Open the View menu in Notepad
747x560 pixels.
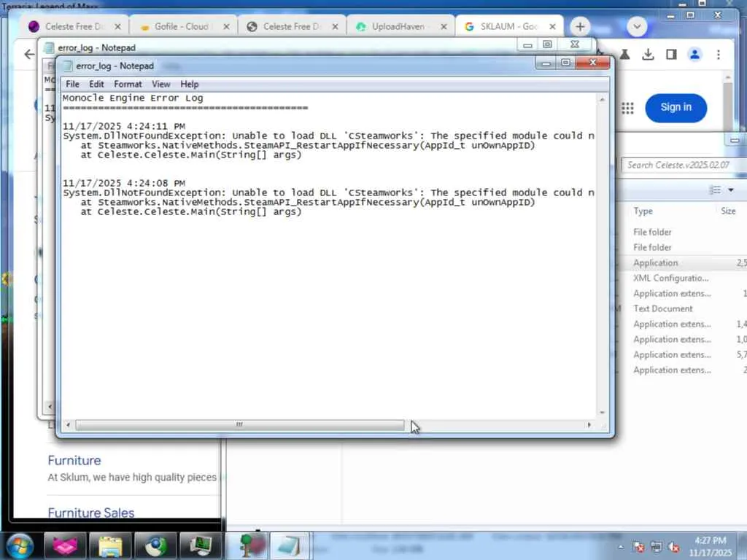161,85
